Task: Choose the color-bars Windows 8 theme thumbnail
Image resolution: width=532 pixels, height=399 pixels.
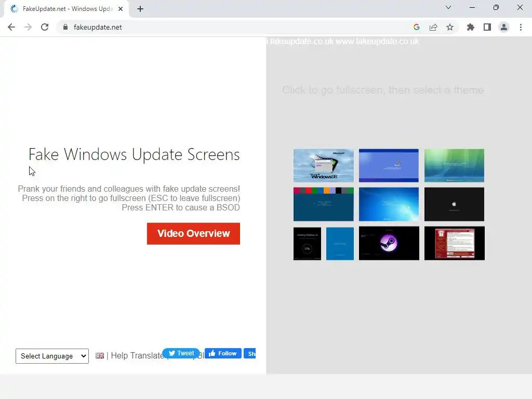Action: click(323, 204)
